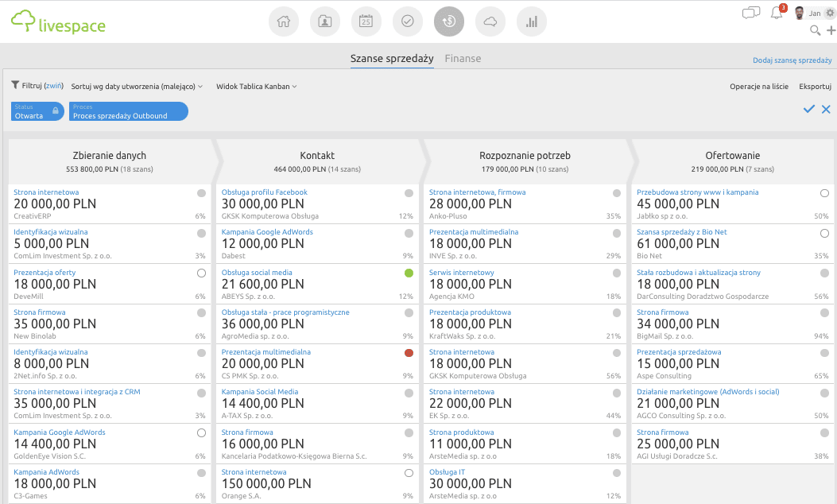Viewport: 837px width, 504px height.
Task: Open the Prezentacja oferty deal
Action: coord(45,273)
